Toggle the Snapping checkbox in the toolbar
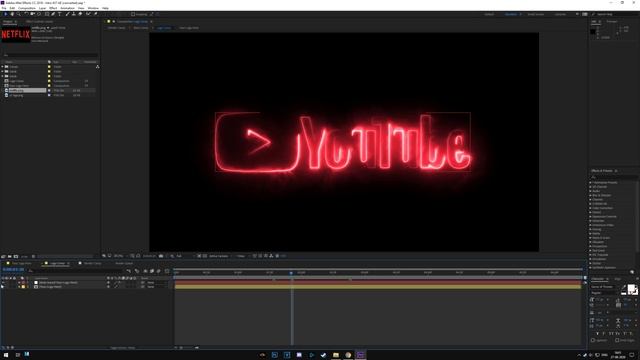 [x=133, y=14]
